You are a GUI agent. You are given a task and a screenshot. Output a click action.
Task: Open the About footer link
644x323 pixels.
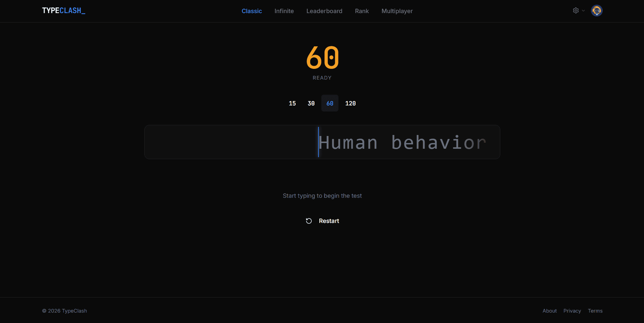(550, 311)
